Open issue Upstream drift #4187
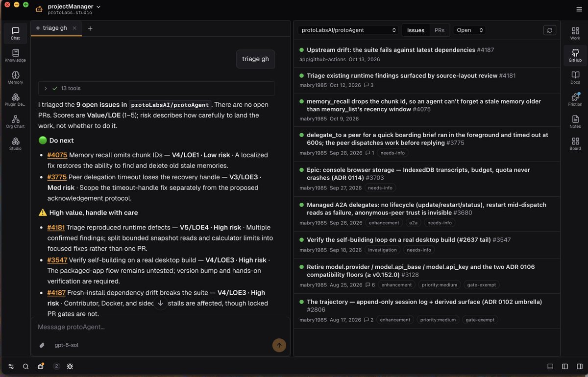588x377 pixels. (426, 54)
